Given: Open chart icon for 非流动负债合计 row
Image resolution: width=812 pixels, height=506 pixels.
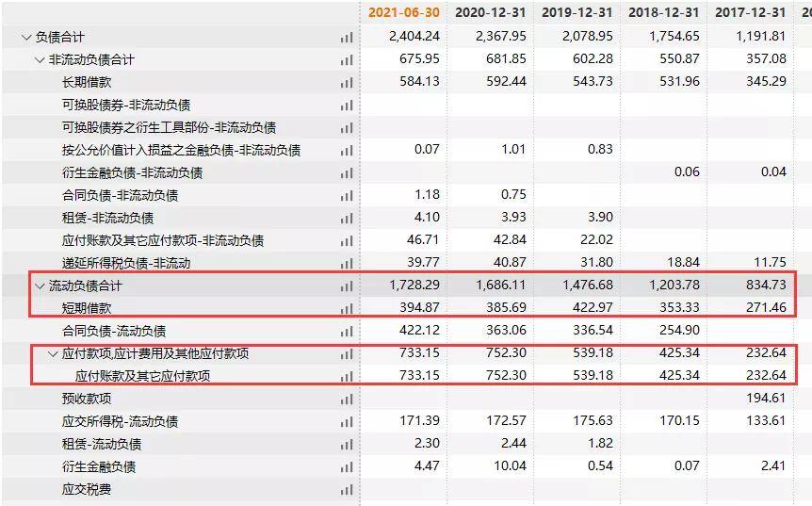Looking at the screenshot, I should tap(347, 60).
